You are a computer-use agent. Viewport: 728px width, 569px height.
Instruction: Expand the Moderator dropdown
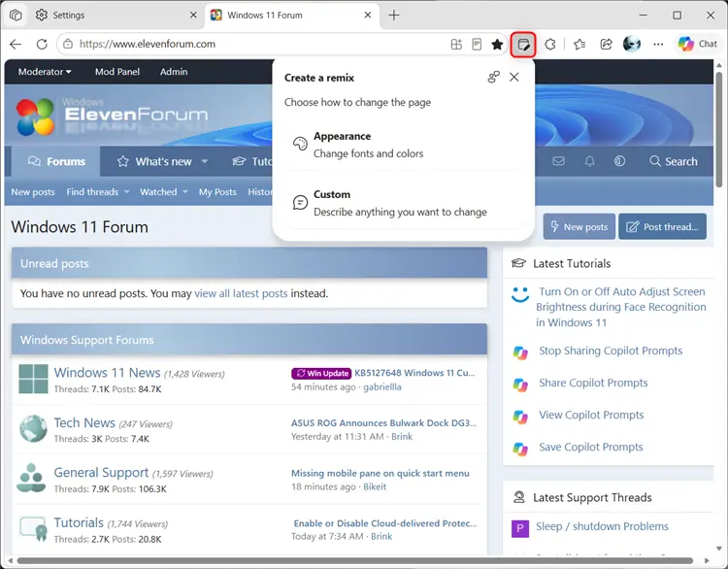pos(45,72)
